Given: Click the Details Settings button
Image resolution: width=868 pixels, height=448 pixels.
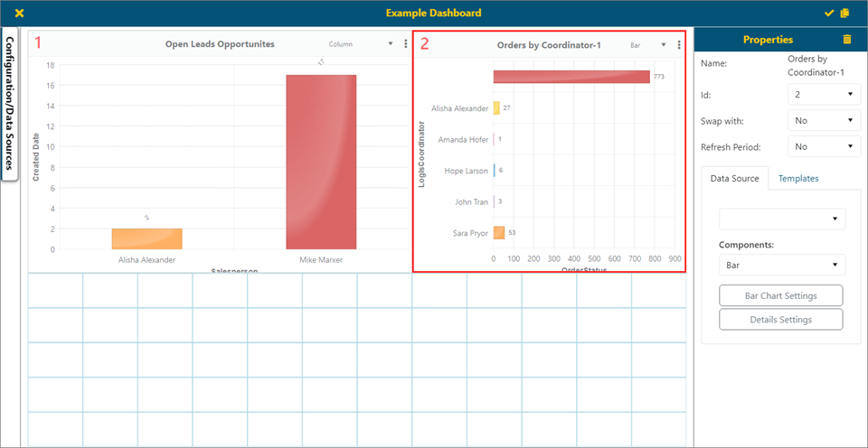Looking at the screenshot, I should [780, 320].
